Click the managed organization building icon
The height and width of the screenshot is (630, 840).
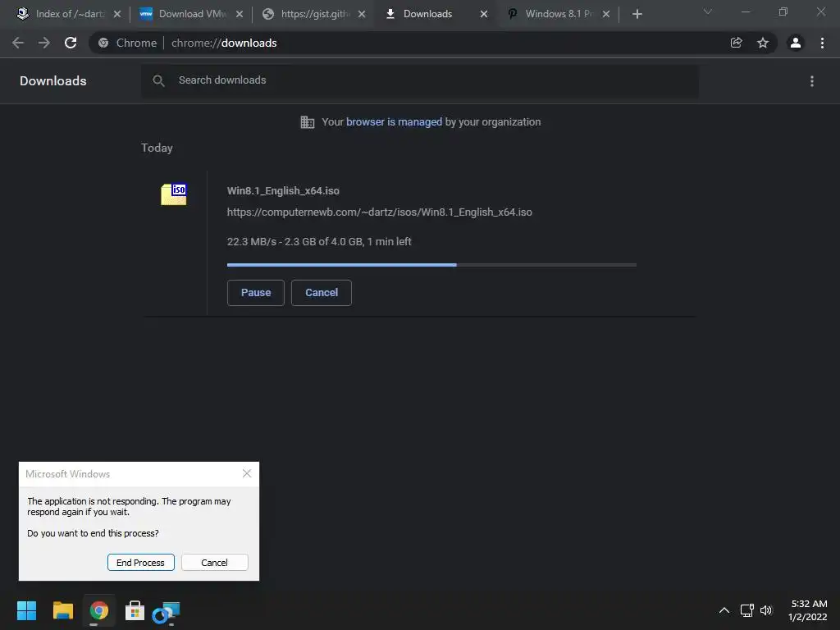(307, 122)
